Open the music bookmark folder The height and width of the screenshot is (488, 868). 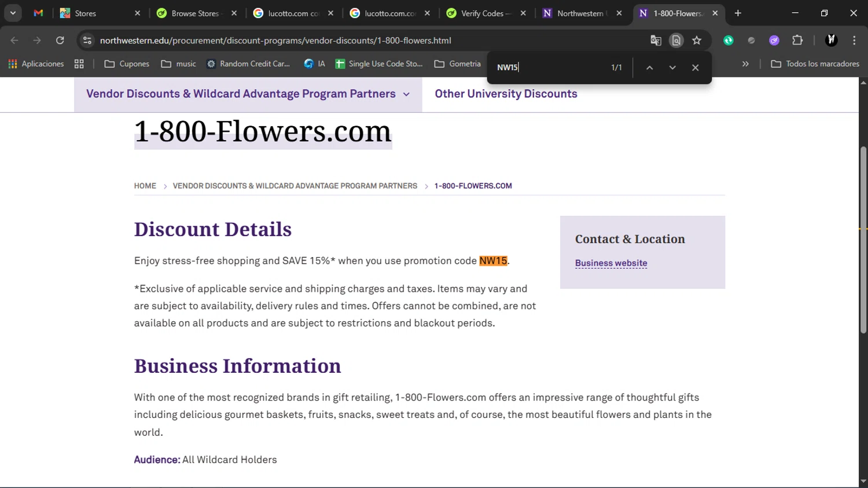click(178, 64)
